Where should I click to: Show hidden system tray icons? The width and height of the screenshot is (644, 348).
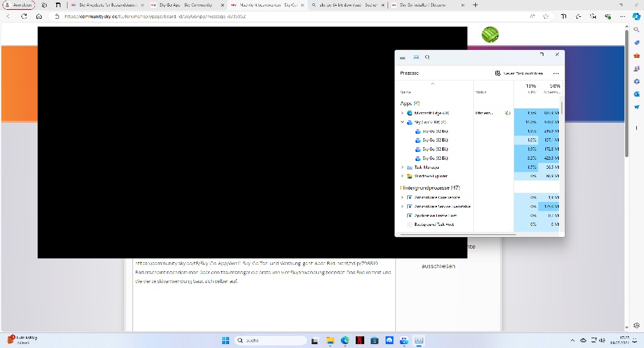572,340
